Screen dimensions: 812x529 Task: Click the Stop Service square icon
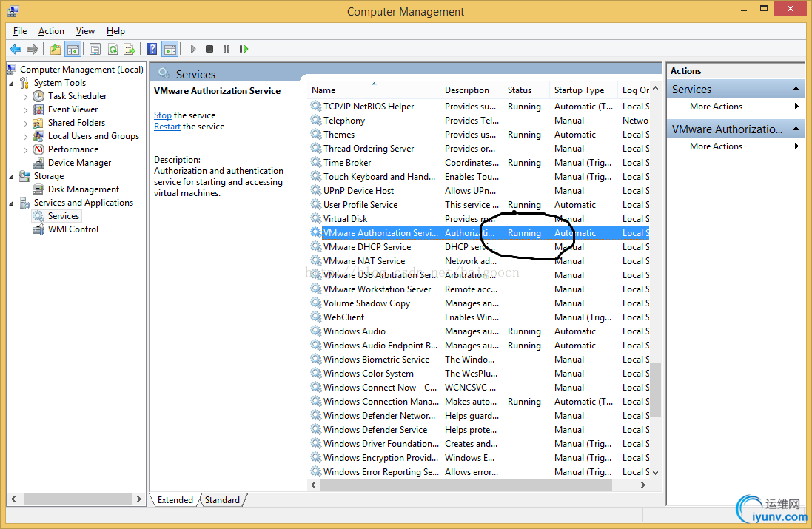209,50
